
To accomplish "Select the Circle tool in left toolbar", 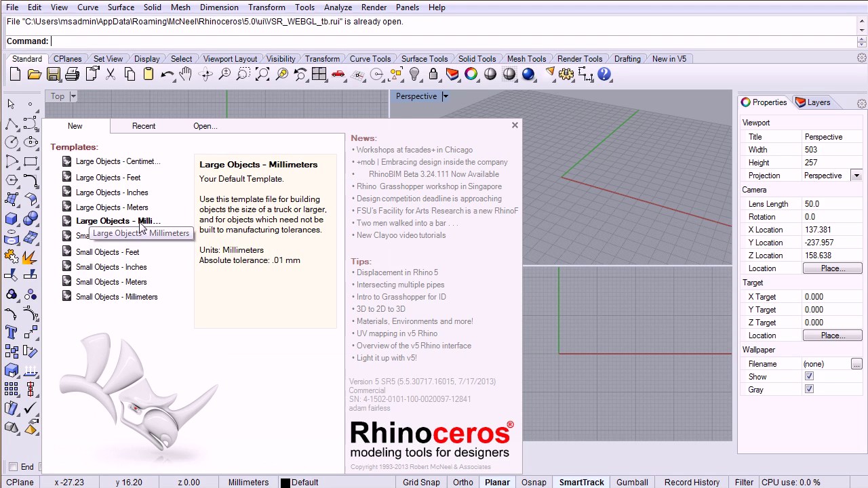I will [12, 142].
